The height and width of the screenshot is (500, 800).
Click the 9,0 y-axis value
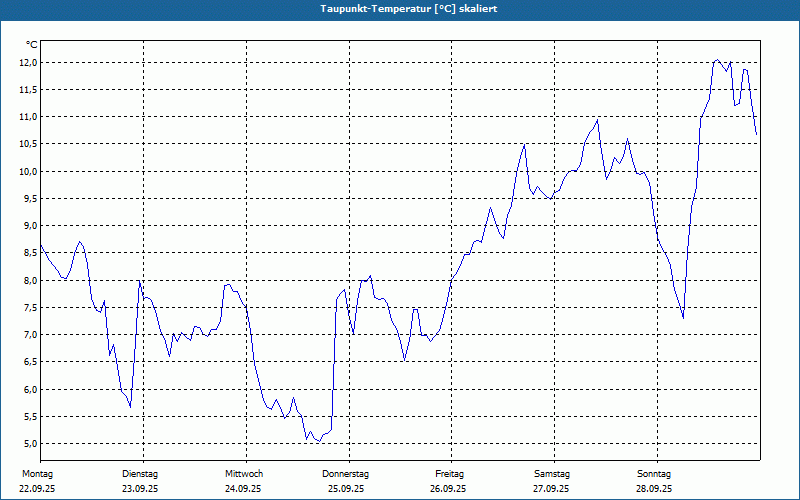coord(30,226)
